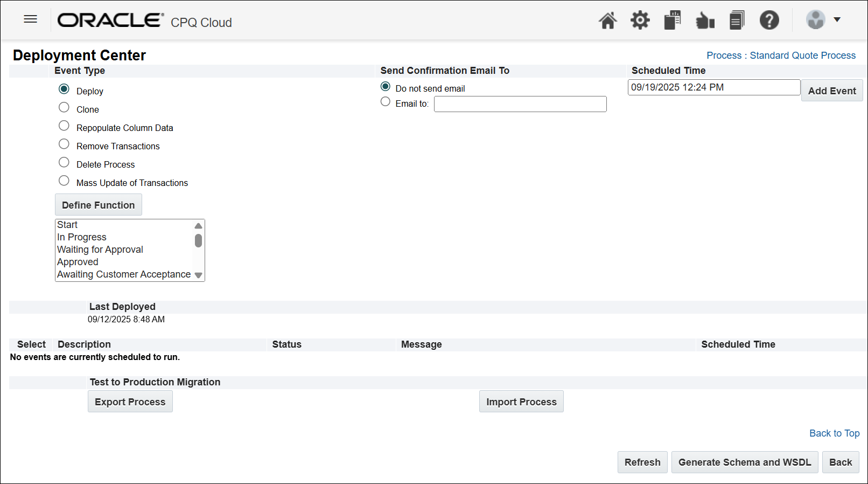Open the Admin settings gear icon
This screenshot has height=484, width=868.
[x=640, y=20]
